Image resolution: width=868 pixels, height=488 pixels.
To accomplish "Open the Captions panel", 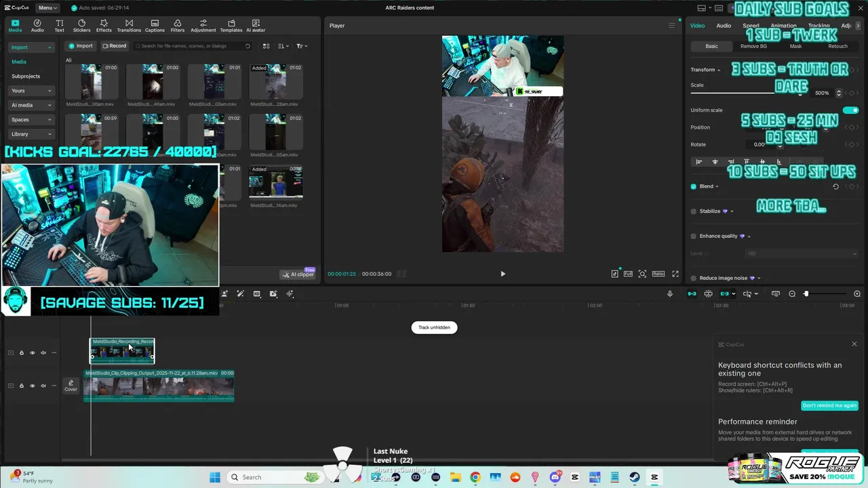I will (x=155, y=26).
